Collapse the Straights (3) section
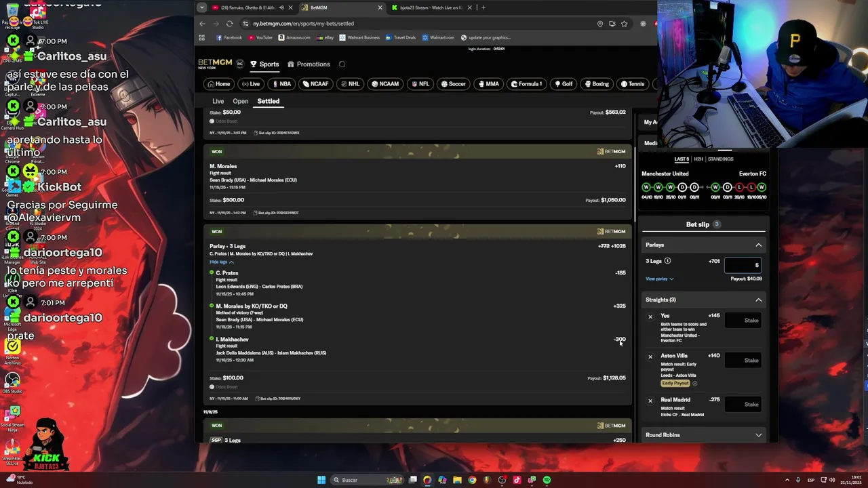This screenshot has width=868, height=488. click(758, 300)
